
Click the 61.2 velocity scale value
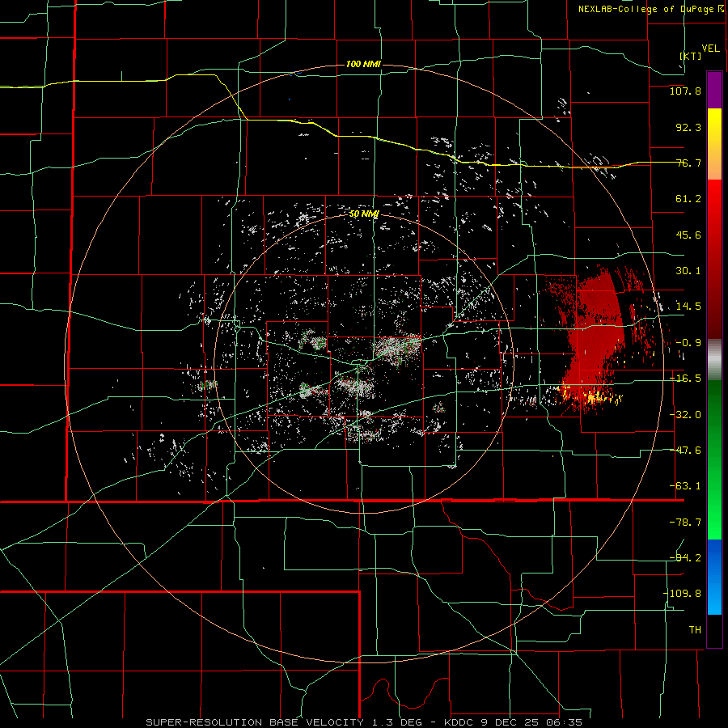point(688,199)
